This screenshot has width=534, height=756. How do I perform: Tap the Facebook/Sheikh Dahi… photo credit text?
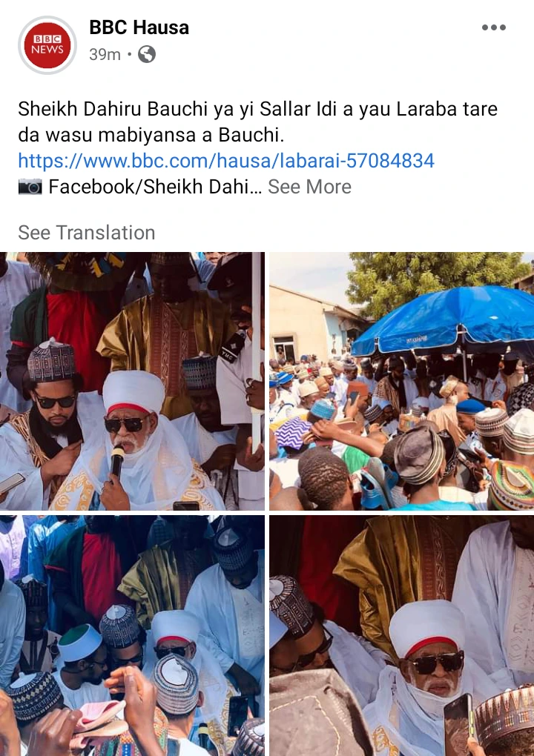point(155,187)
